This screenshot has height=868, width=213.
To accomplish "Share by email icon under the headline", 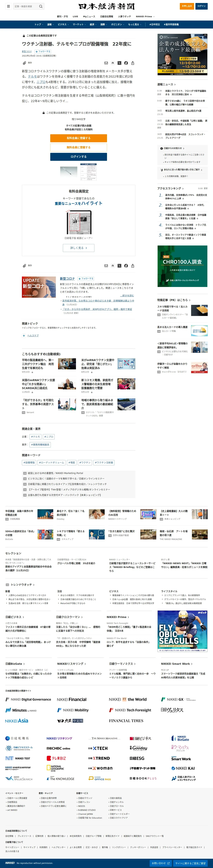I will tap(106, 63).
